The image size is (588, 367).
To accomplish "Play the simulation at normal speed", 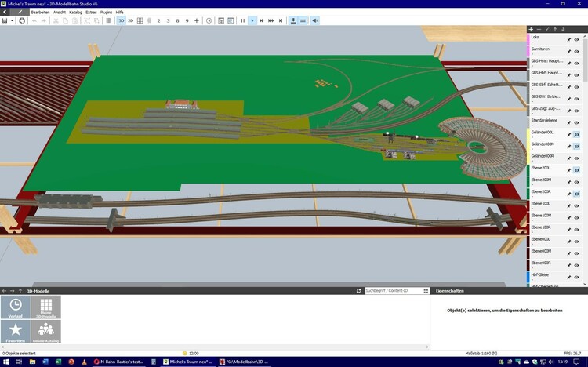I will click(252, 20).
